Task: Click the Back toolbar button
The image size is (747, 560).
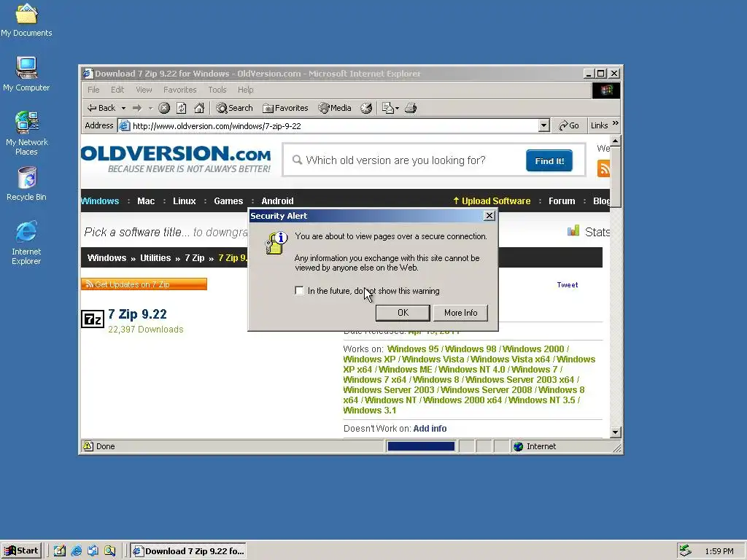Action: point(101,108)
